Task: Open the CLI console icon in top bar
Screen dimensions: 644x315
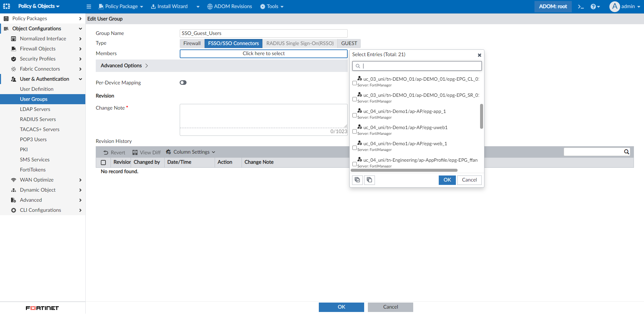Action: tap(581, 6)
